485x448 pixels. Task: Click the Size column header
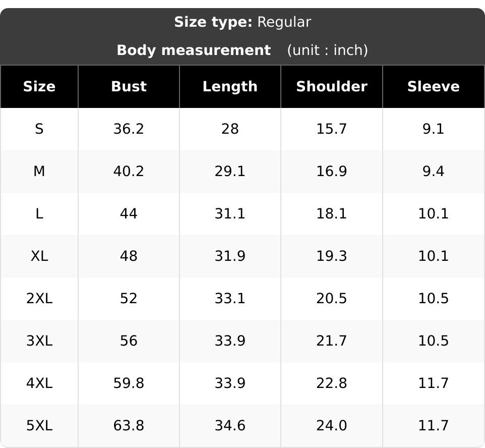[x=39, y=86]
